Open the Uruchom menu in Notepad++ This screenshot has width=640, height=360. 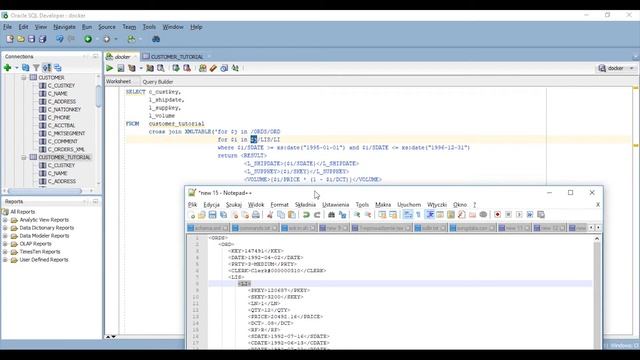[409, 204]
